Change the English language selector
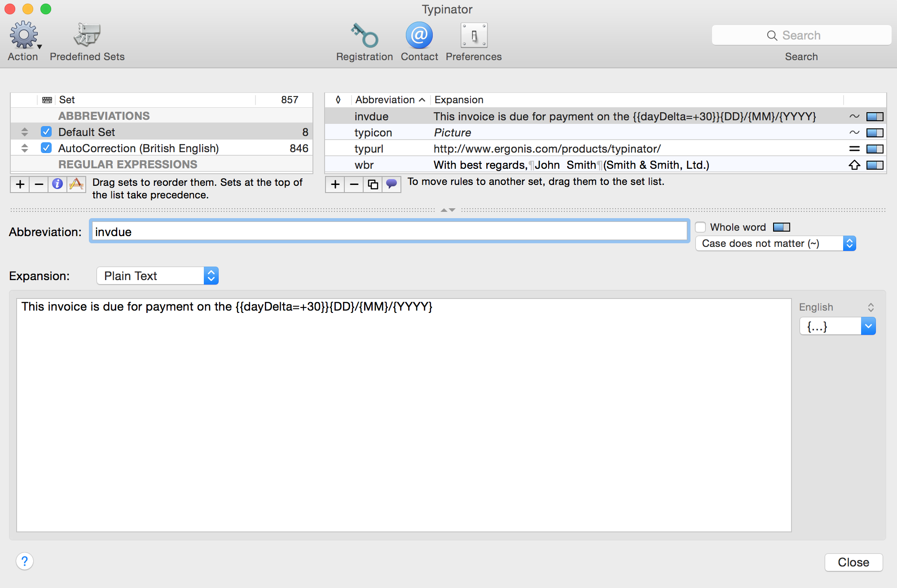 coord(837,307)
